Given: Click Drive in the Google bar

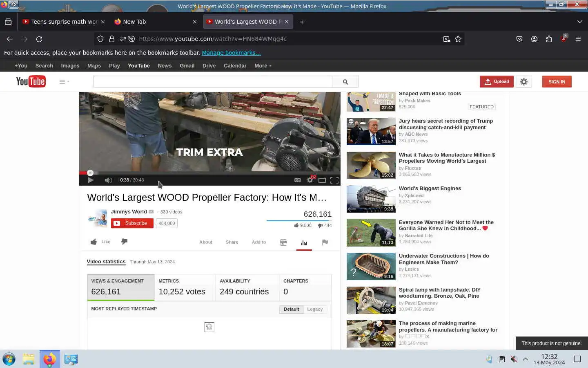Looking at the screenshot, I should [209, 65].
